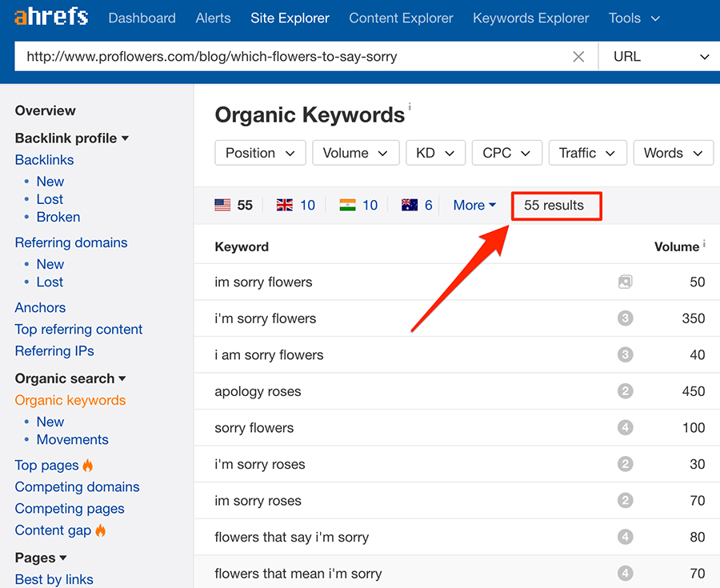Click SERP features icon for im sorry flowers
Viewport: 720px width, 588px height.
(625, 282)
